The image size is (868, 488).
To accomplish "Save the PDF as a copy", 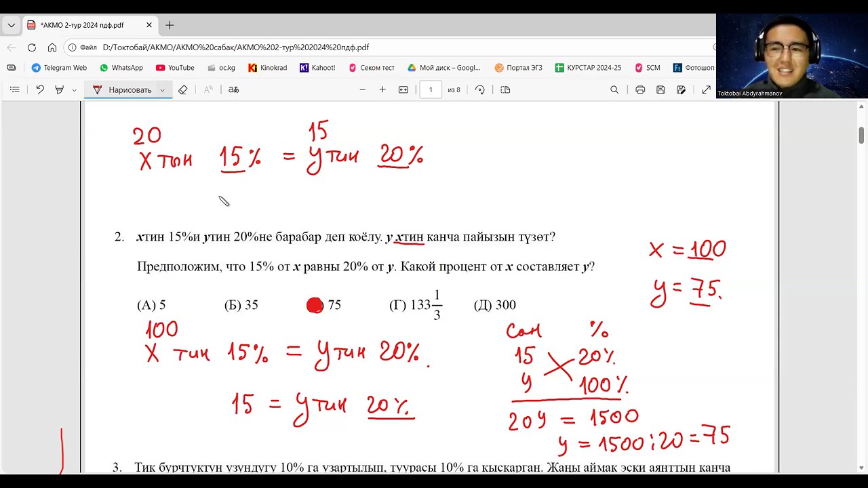I will (681, 89).
